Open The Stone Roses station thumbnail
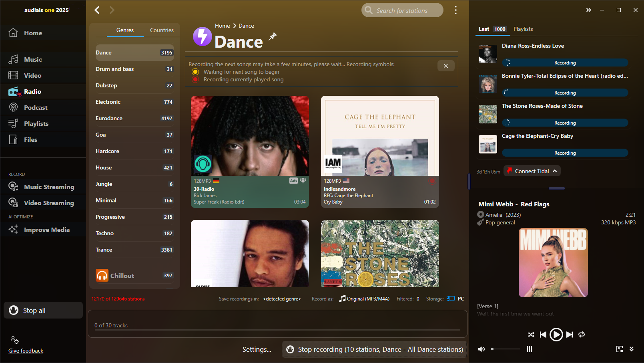 point(380,254)
